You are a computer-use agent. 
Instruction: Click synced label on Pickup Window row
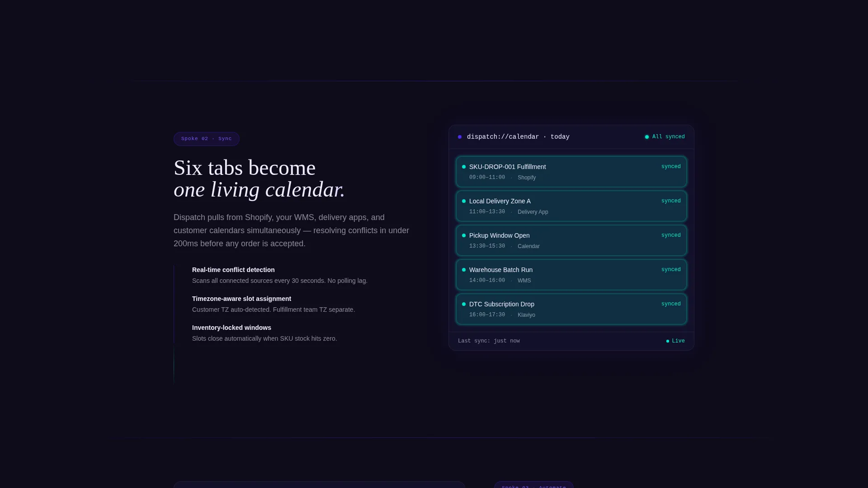pos(671,235)
